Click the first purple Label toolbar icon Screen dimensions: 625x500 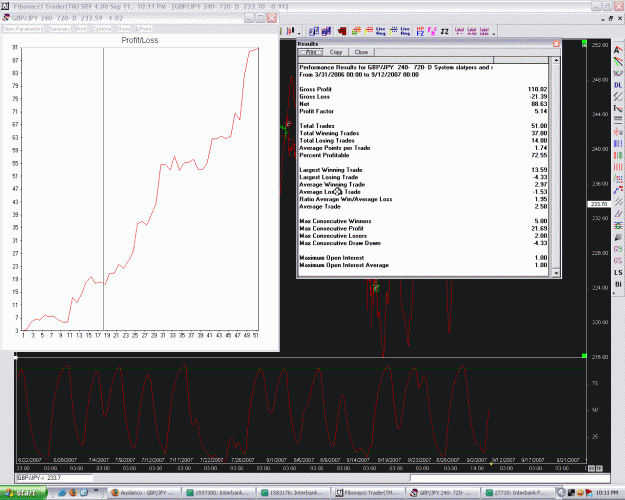click(460, 31)
